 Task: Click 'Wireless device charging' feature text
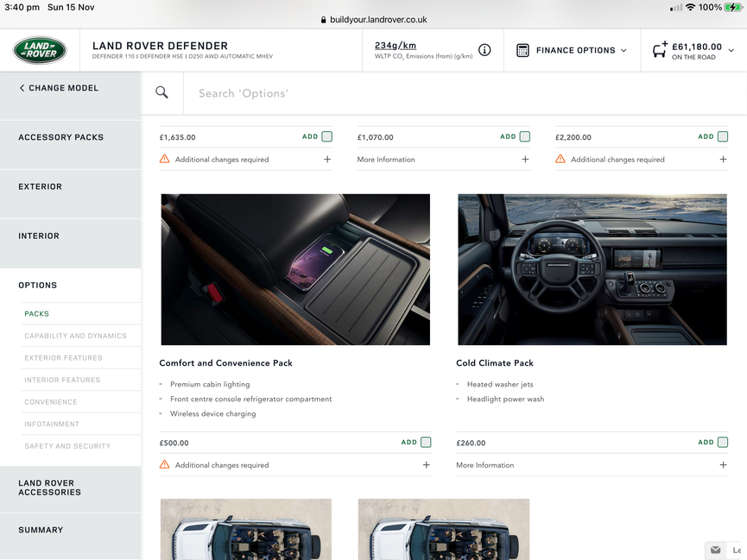(213, 414)
